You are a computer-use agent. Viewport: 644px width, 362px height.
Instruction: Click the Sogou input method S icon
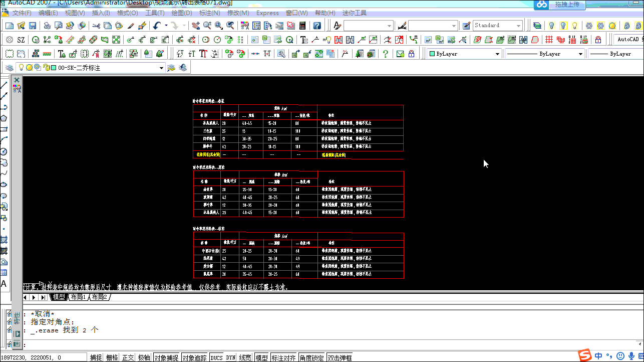(584, 356)
